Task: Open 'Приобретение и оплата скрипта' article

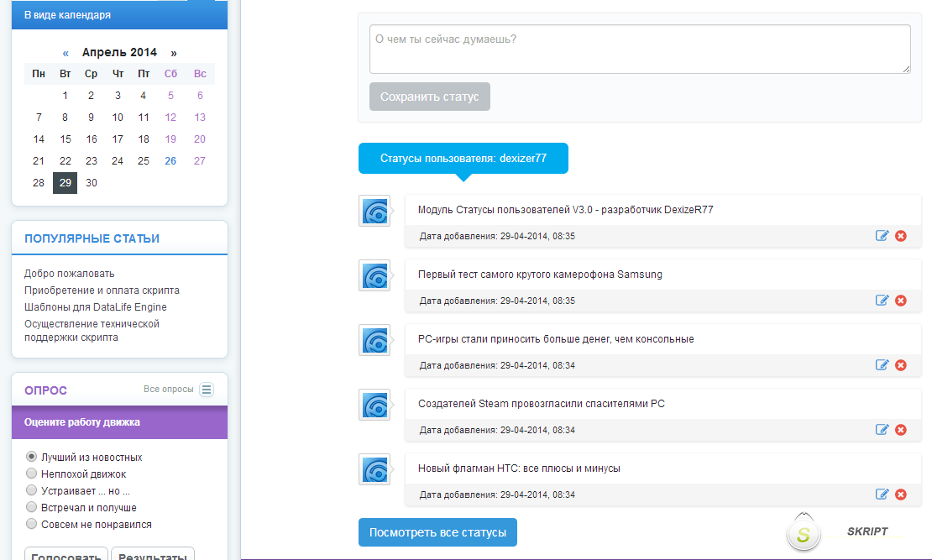Action: point(102,290)
